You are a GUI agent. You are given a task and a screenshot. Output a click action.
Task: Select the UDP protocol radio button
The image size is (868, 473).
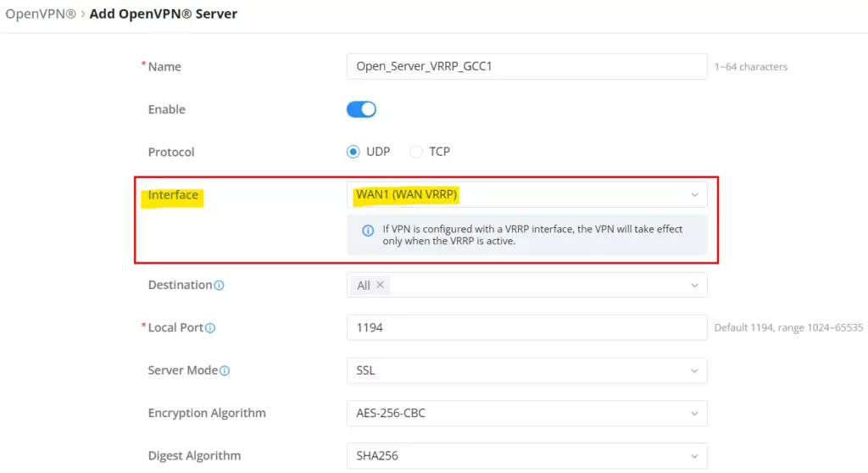tap(353, 152)
